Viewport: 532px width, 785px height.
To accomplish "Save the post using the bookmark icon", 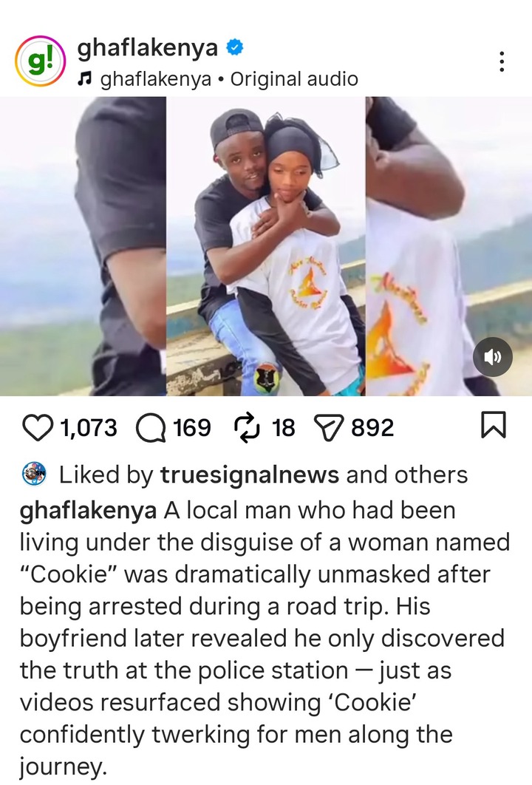I will coord(494,425).
